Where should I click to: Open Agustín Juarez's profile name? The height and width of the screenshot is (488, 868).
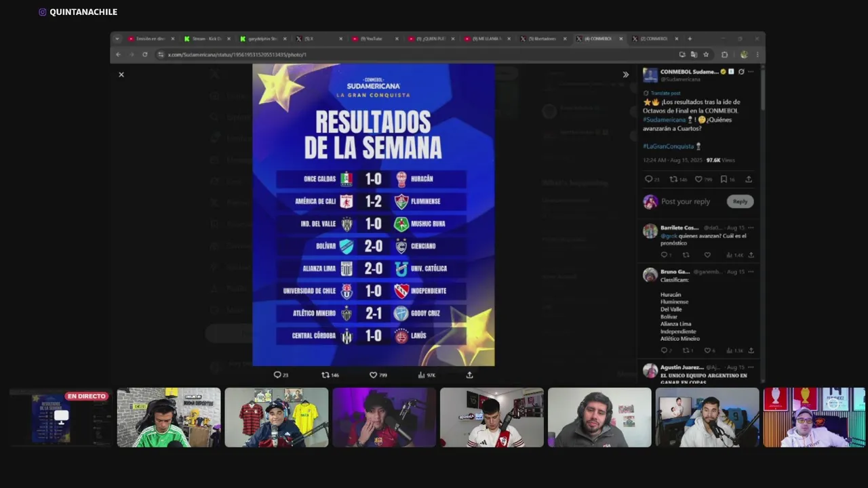click(x=682, y=367)
